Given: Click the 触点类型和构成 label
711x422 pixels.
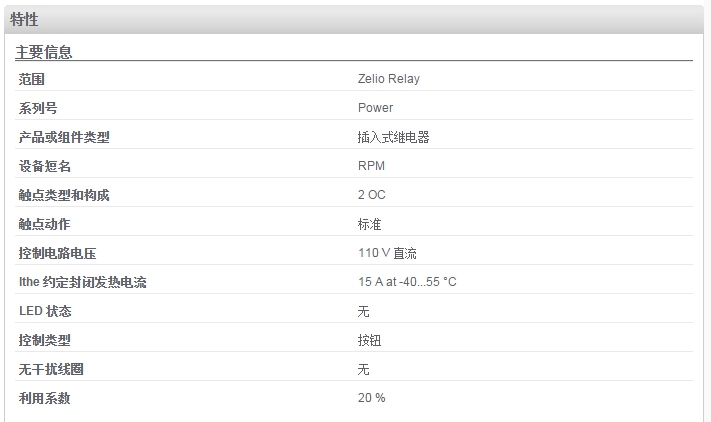Looking at the screenshot, I should click(64, 195).
